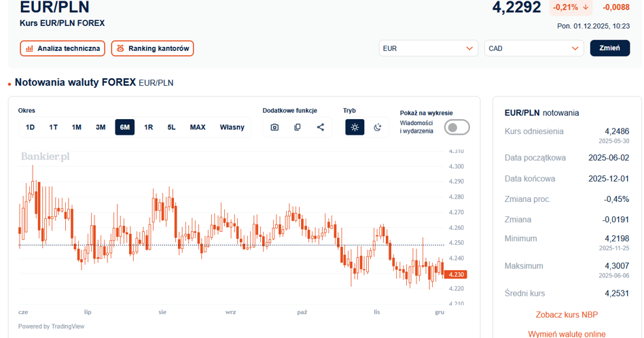The width and height of the screenshot is (644, 338).
Task: Switch chart to MAX period
Action: click(198, 127)
